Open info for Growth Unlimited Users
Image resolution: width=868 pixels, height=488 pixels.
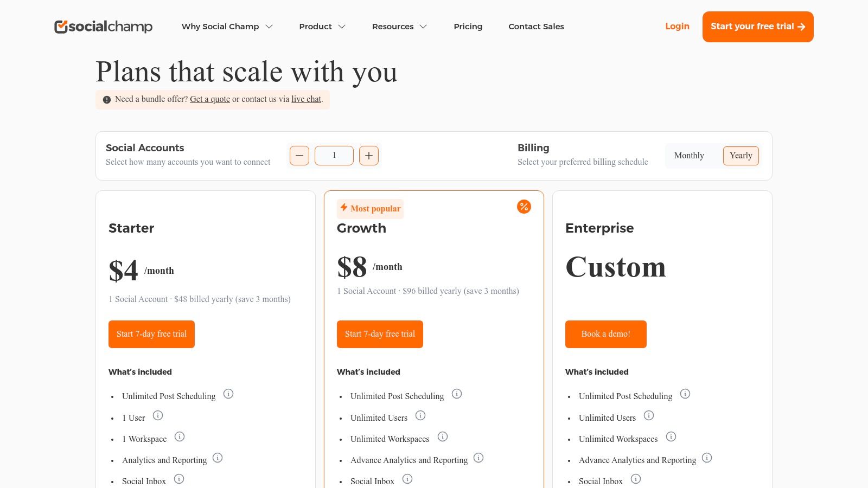pyautogui.click(x=420, y=415)
